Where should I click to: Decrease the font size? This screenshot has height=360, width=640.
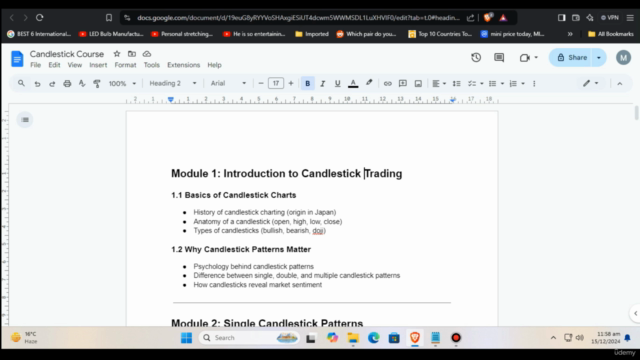[261, 83]
